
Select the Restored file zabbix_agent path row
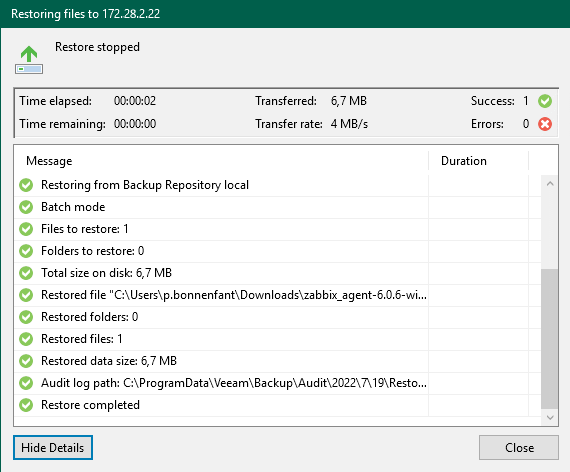point(278,295)
